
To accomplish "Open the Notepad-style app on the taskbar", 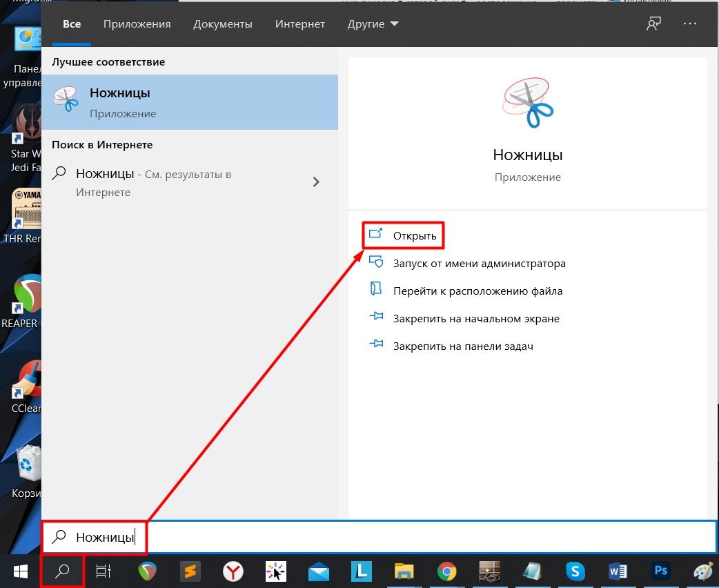I will (533, 571).
